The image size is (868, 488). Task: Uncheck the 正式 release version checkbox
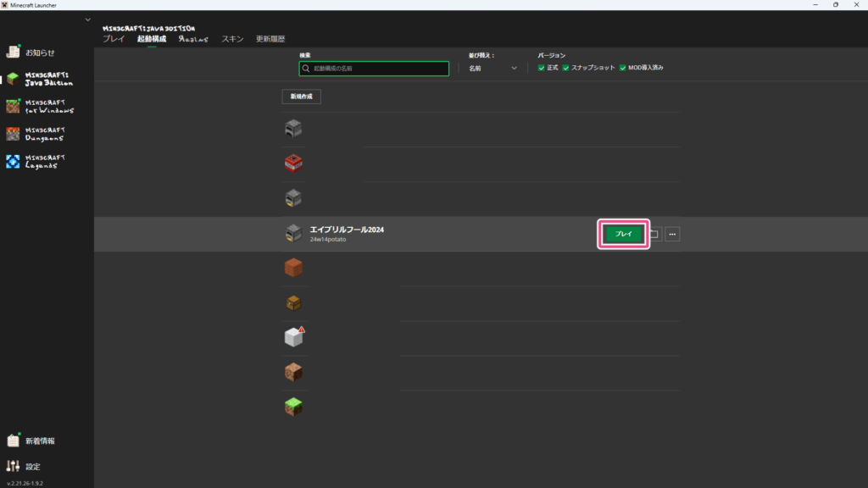pos(542,68)
